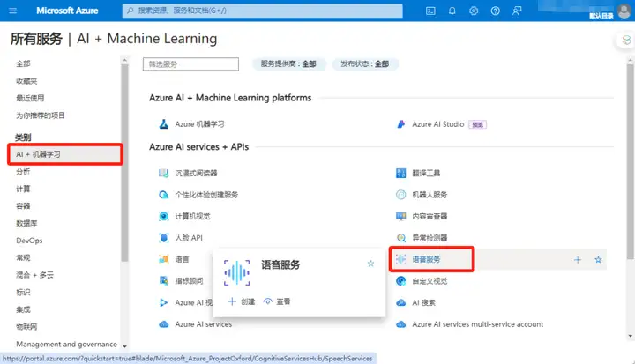Select 收藏夹 in the left sidebar
Image resolution: width=635 pixels, height=364 pixels.
tap(26, 81)
